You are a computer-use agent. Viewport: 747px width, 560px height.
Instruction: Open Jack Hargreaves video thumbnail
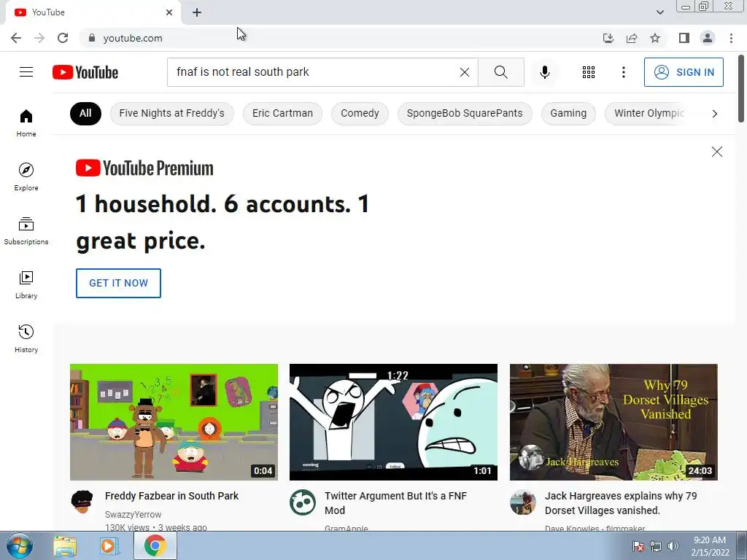point(614,422)
